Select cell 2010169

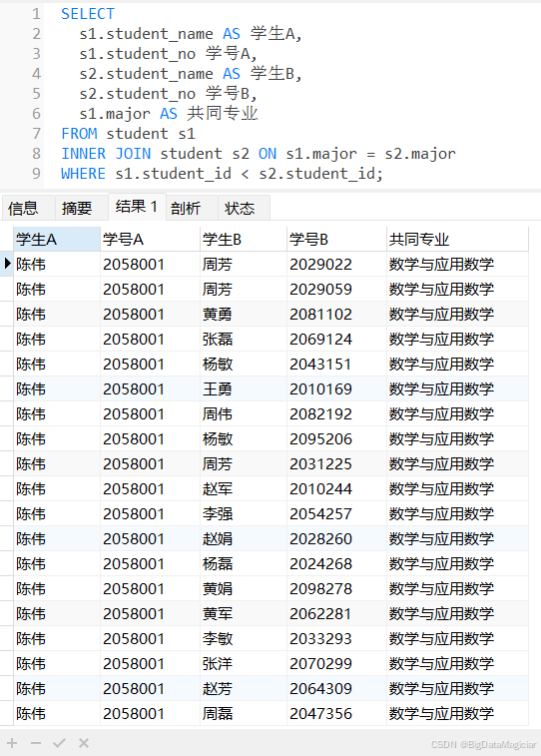336,388
